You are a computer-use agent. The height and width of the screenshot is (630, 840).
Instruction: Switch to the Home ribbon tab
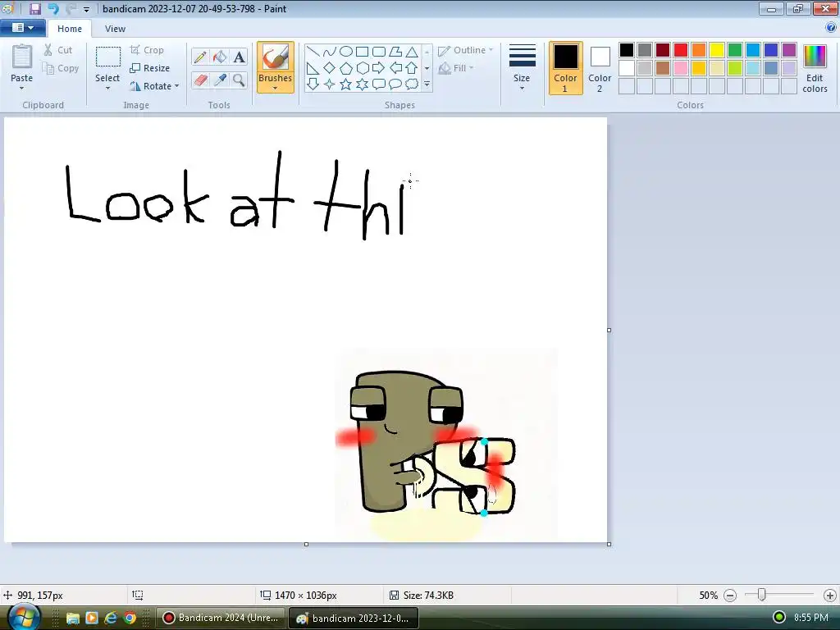70,29
